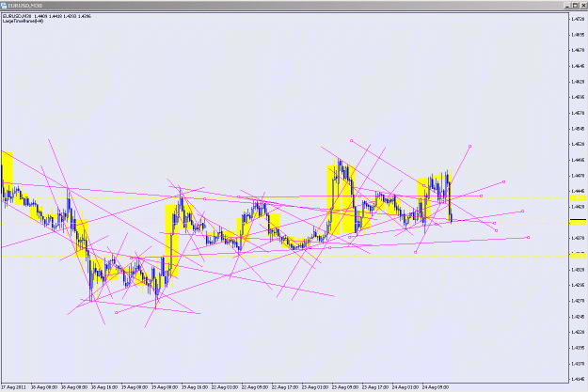Click the 1.4620 price scale label
588x392 pixels.
click(x=578, y=82)
